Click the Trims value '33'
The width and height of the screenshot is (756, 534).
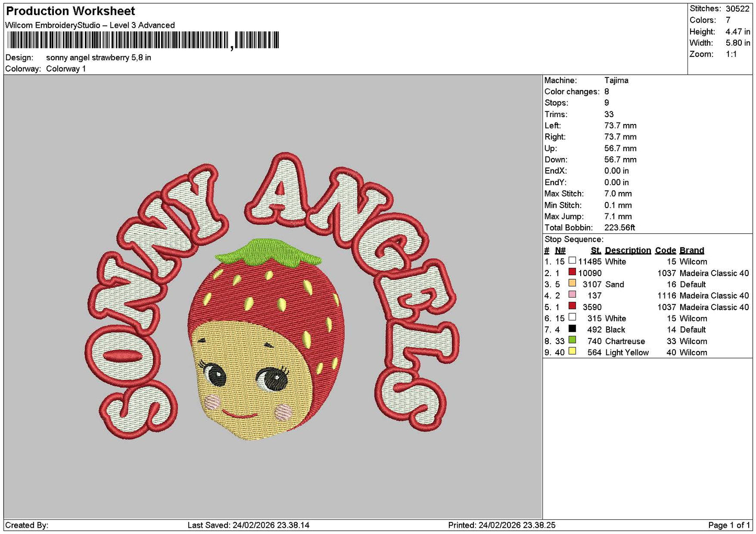tap(609, 115)
